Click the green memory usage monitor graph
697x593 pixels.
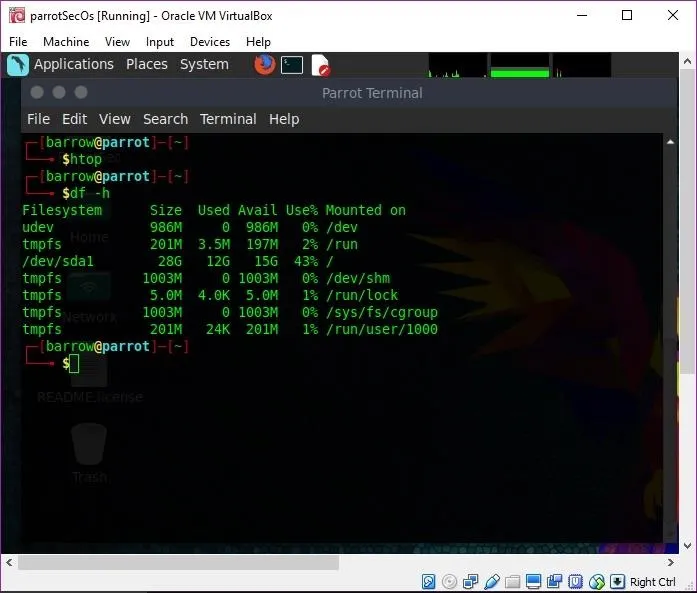pos(520,65)
